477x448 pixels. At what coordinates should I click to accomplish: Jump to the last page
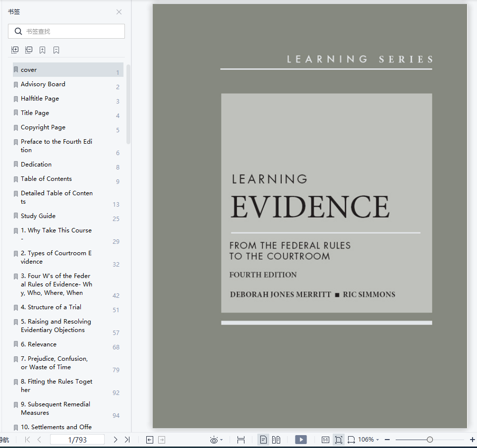[x=127, y=440]
